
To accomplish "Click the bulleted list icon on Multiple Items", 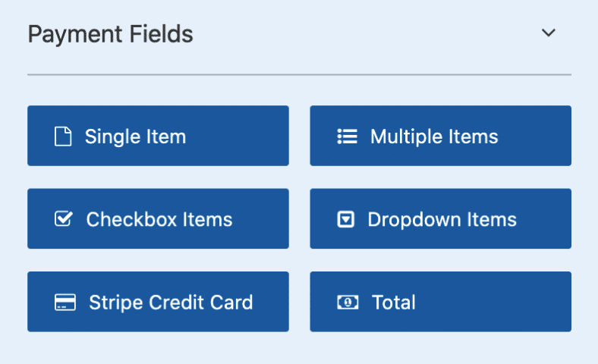I will click(347, 136).
